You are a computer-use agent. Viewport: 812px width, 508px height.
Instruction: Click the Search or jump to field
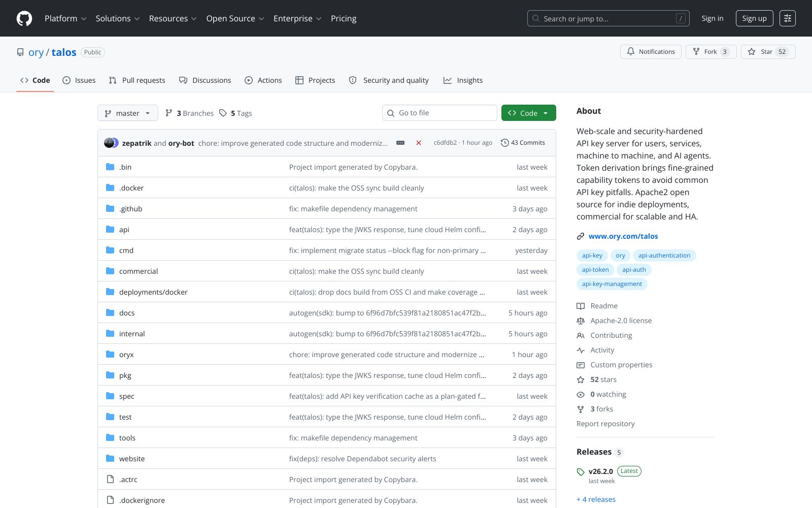608,18
